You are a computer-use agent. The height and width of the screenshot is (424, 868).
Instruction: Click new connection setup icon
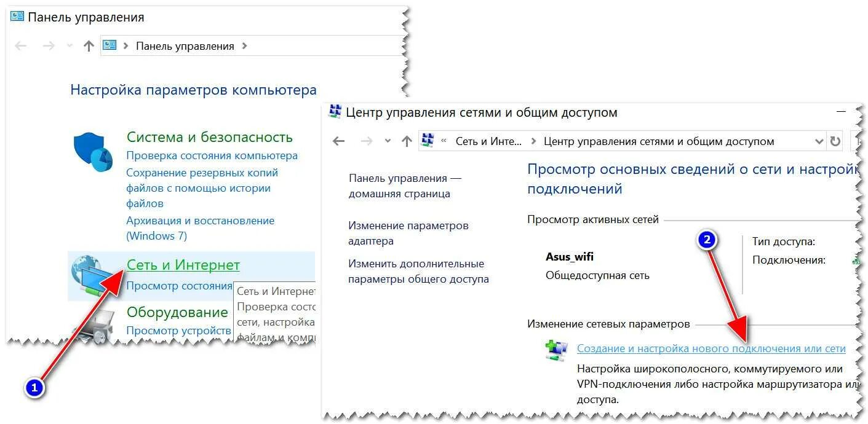(555, 350)
